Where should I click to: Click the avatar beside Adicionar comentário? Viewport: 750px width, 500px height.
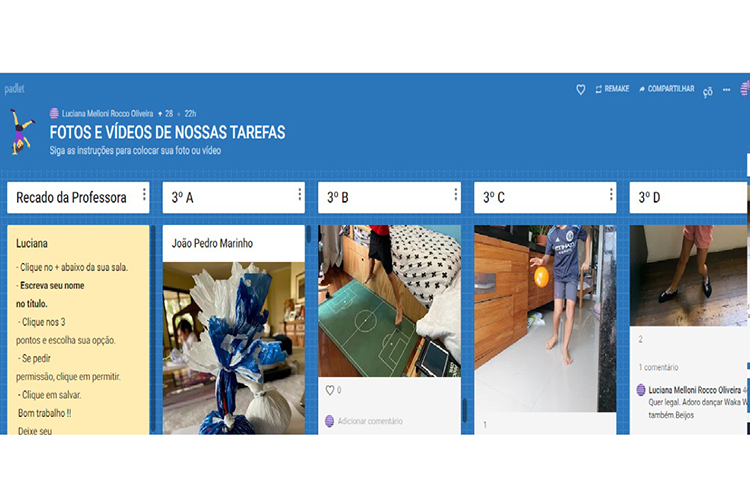330,421
